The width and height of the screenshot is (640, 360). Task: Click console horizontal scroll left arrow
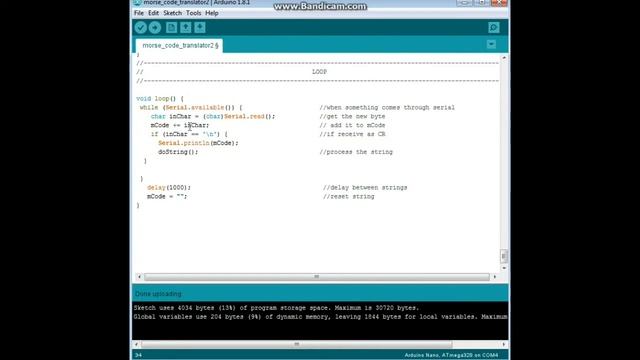click(x=136, y=344)
